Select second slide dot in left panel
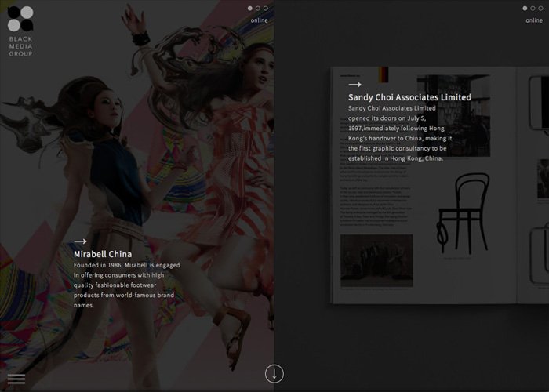The height and width of the screenshot is (392, 549). tap(258, 8)
